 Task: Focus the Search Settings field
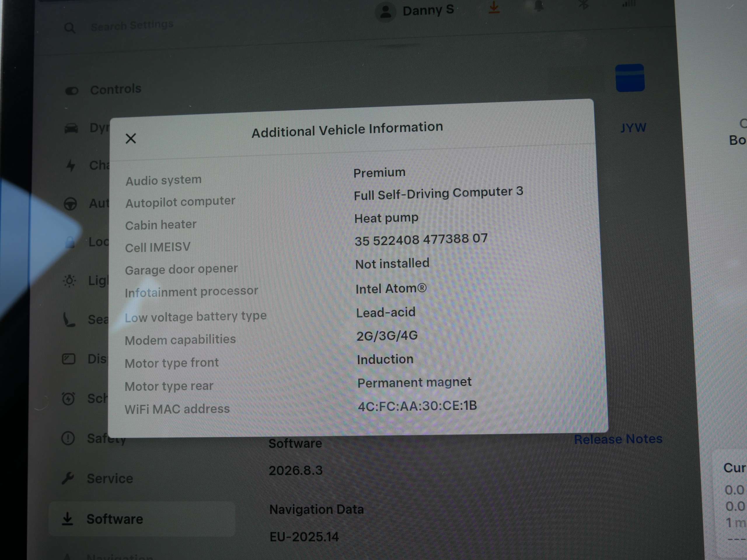click(132, 25)
